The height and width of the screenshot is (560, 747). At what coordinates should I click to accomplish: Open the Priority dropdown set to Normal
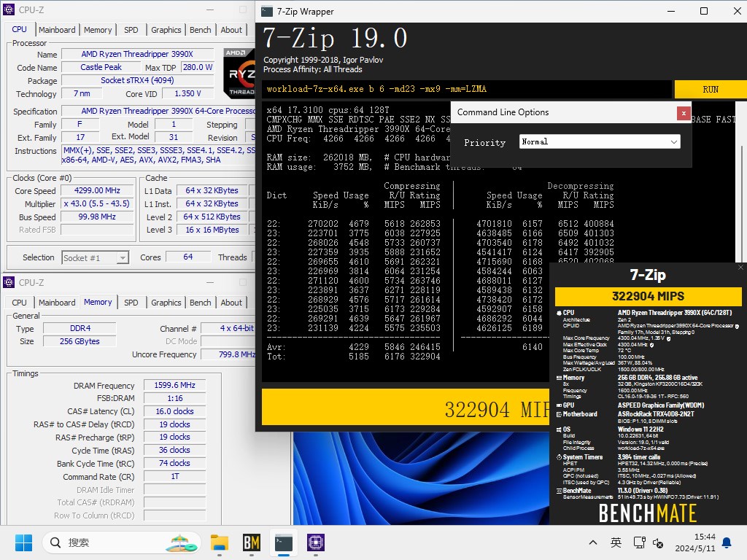[600, 142]
